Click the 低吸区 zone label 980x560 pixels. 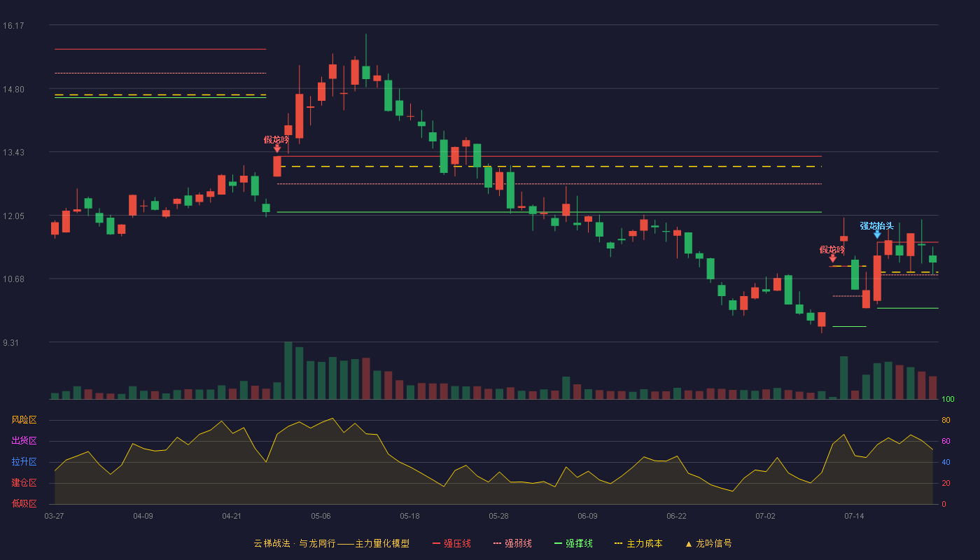coord(24,503)
